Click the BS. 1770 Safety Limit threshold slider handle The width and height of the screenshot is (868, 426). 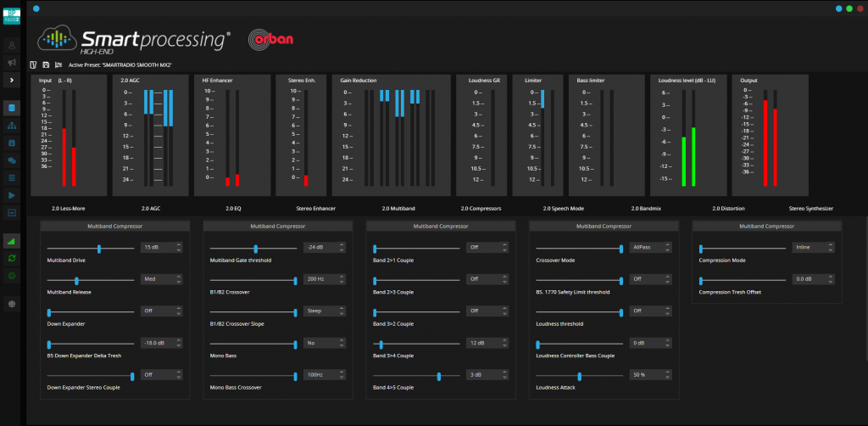tap(621, 281)
